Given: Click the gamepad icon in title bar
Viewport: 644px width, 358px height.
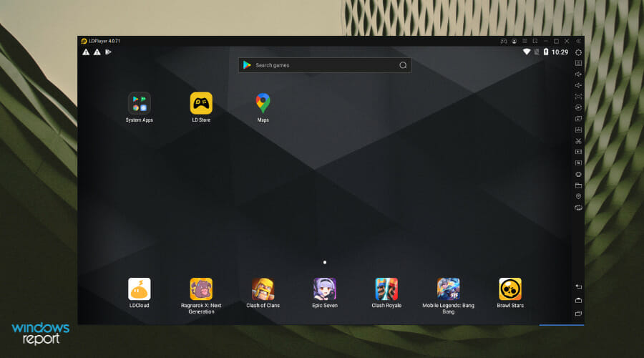Looking at the screenshot, I should (x=504, y=41).
